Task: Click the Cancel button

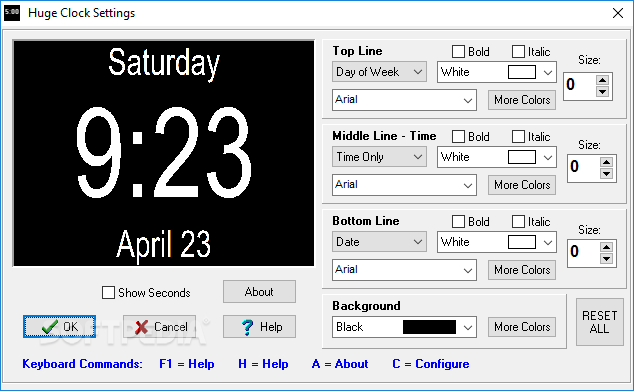Action: click(159, 326)
